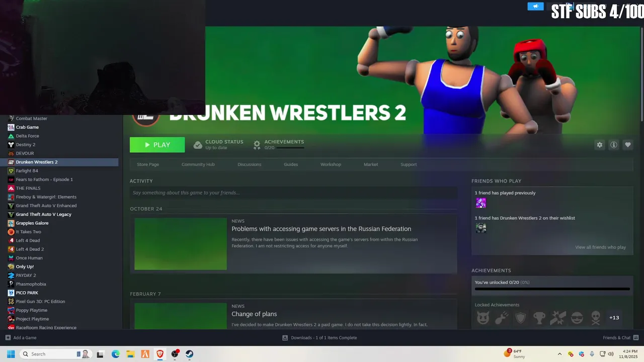
Task: Open the Brave browser taskbar icon
Action: (160, 354)
